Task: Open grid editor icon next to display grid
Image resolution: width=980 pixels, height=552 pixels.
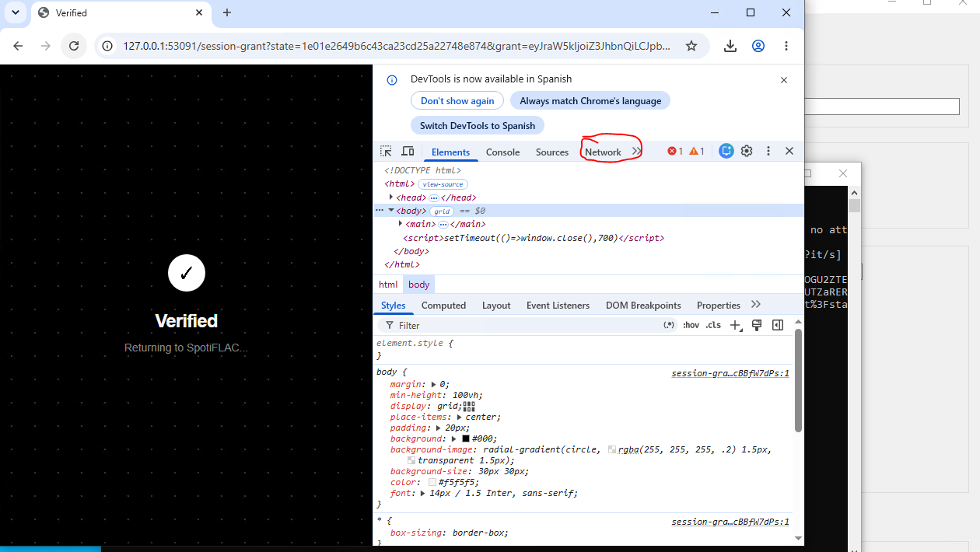Action: coord(469,406)
